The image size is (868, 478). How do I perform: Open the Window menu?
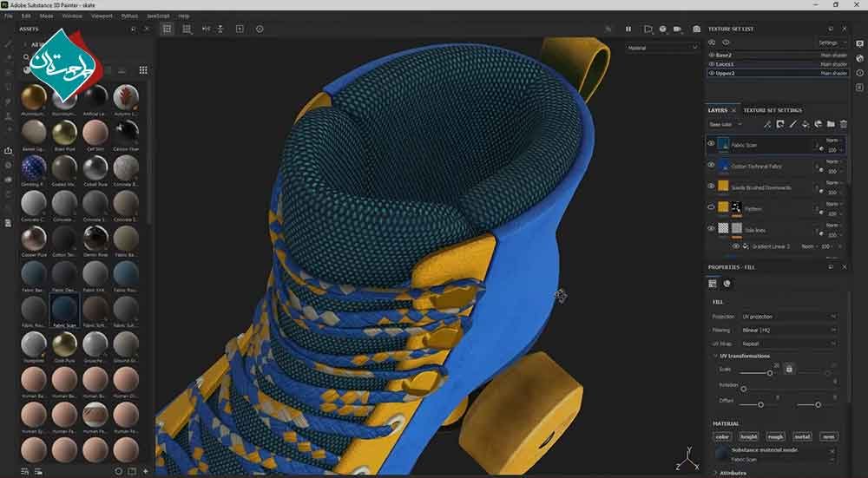coord(72,16)
